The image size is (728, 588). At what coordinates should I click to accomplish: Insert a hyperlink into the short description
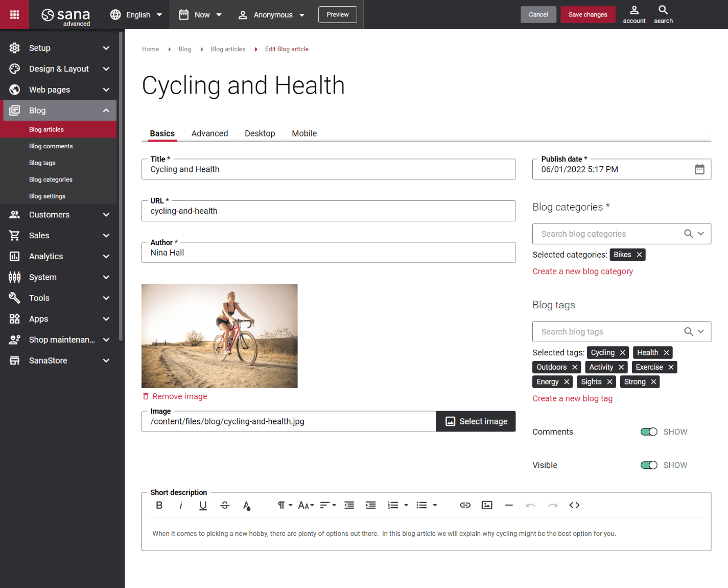coord(465,505)
